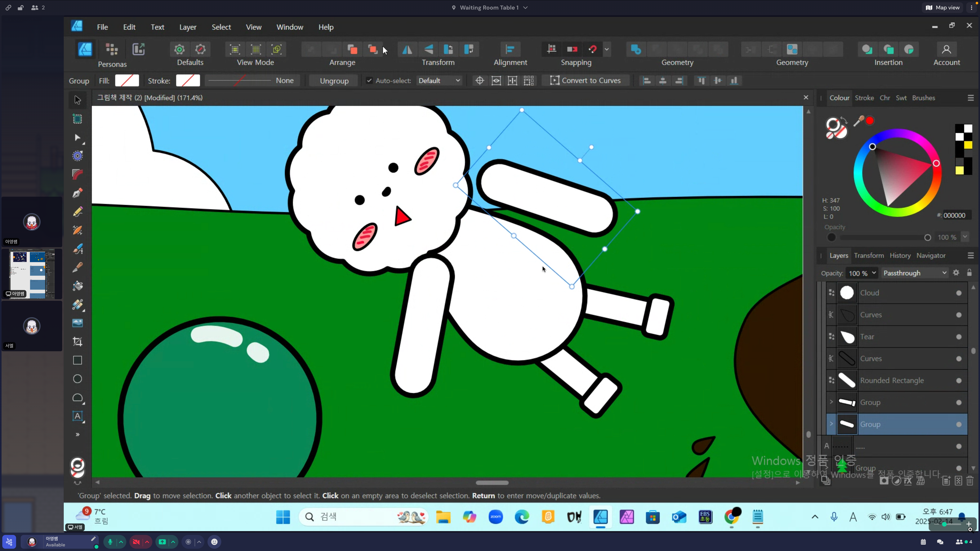Toggle the meeting microphone mute button
The width and height of the screenshot is (980, 551).
110,542
